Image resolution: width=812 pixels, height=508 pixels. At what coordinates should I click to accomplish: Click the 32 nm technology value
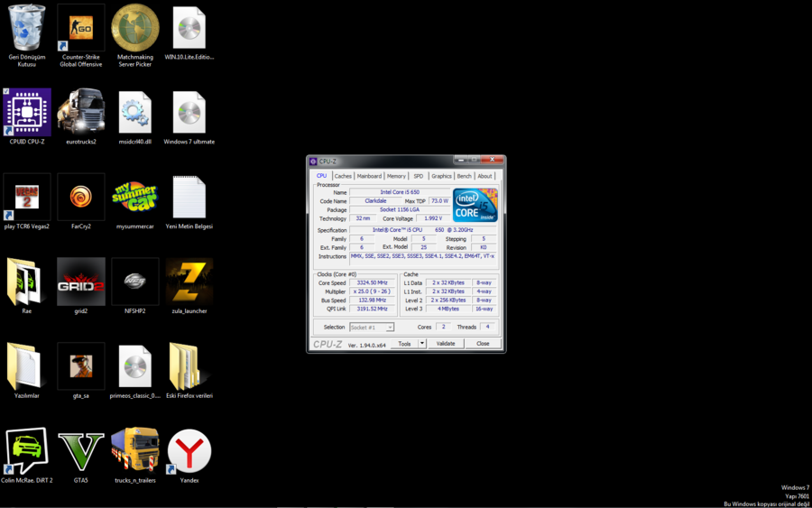[x=363, y=218]
